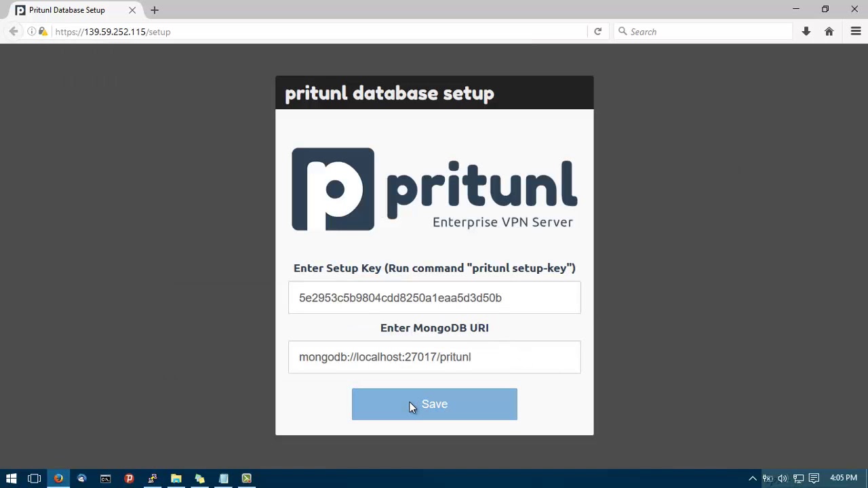Click the insecure connection lock icon
This screenshot has width=868, height=488.
click(43, 31)
